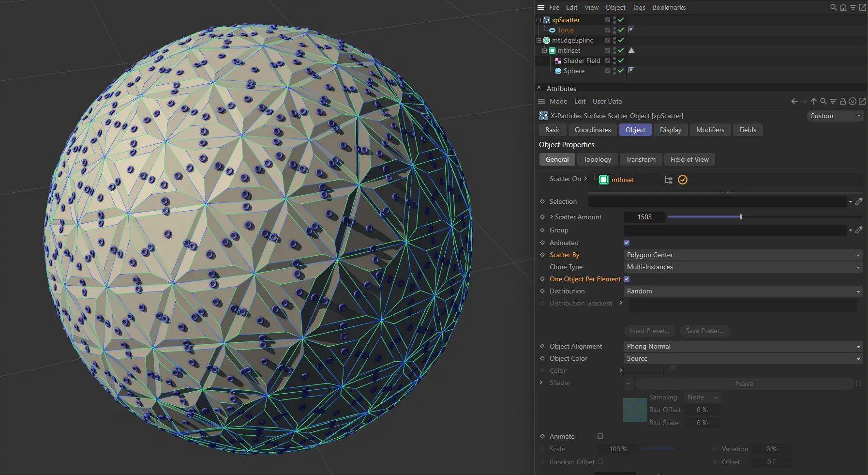868x475 pixels.
Task: Select the xpScatter object icon
Action: pyautogui.click(x=548, y=20)
